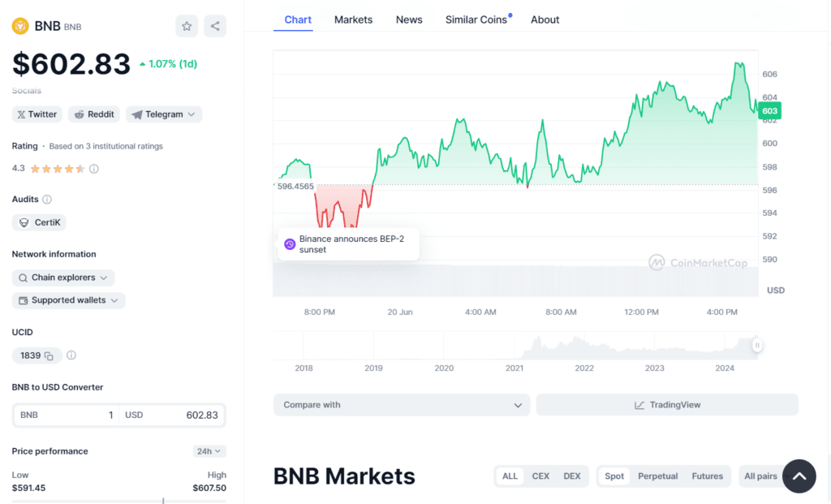Click the scroll-to-top arrow button
The width and height of the screenshot is (831, 504).
click(x=799, y=476)
